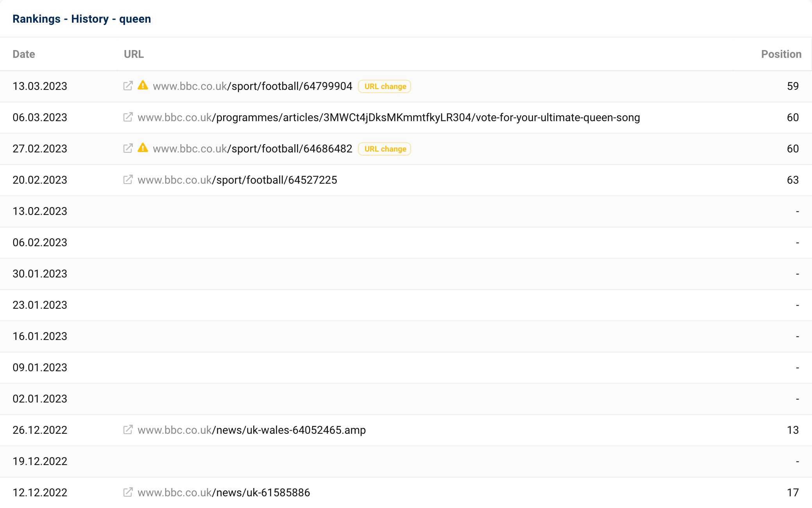812x508 pixels.
Task: Open www.bbc.co.uk/sport/football/64799904 link
Action: point(252,86)
